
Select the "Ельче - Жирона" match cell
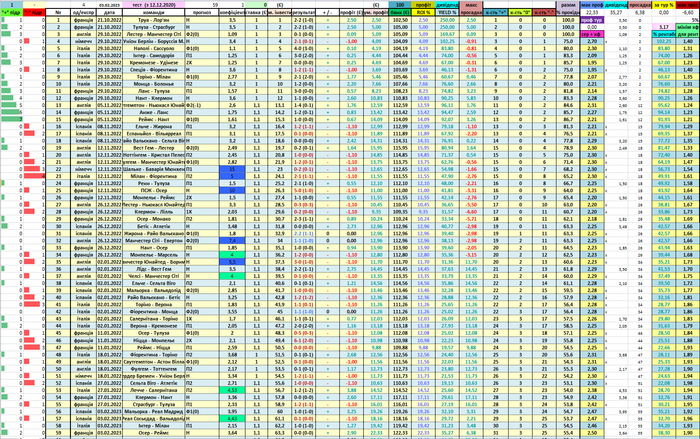tap(154, 126)
